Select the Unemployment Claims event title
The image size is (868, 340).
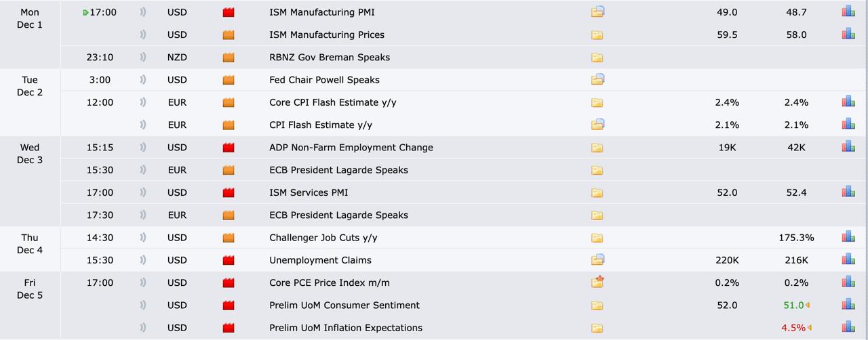[320, 260]
